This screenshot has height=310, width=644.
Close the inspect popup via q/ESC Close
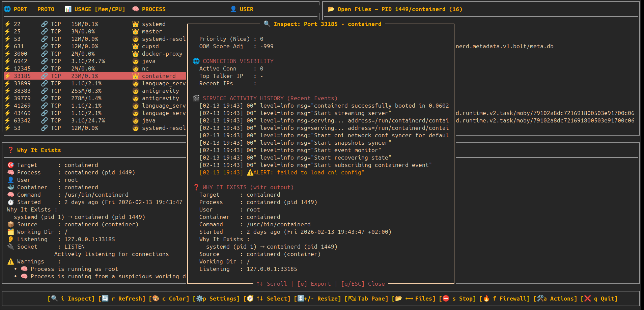[363, 284]
